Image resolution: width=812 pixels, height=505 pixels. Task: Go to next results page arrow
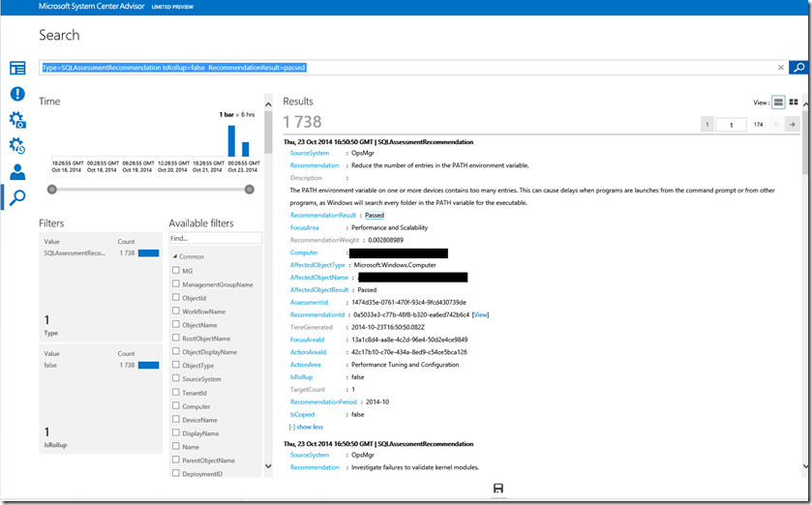point(792,125)
